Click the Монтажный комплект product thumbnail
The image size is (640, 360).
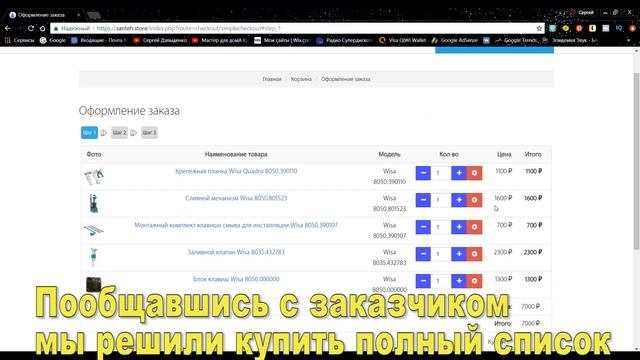(x=94, y=230)
